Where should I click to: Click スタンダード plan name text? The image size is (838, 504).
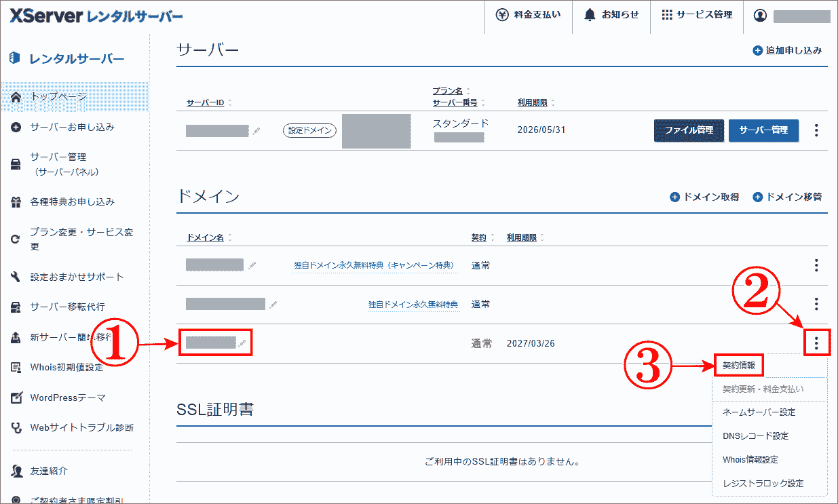[x=461, y=123]
